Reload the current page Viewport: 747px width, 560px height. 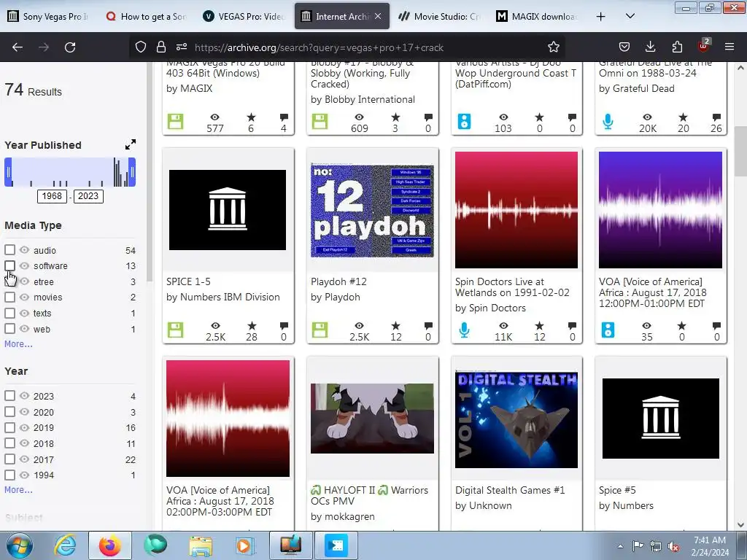[x=70, y=47]
